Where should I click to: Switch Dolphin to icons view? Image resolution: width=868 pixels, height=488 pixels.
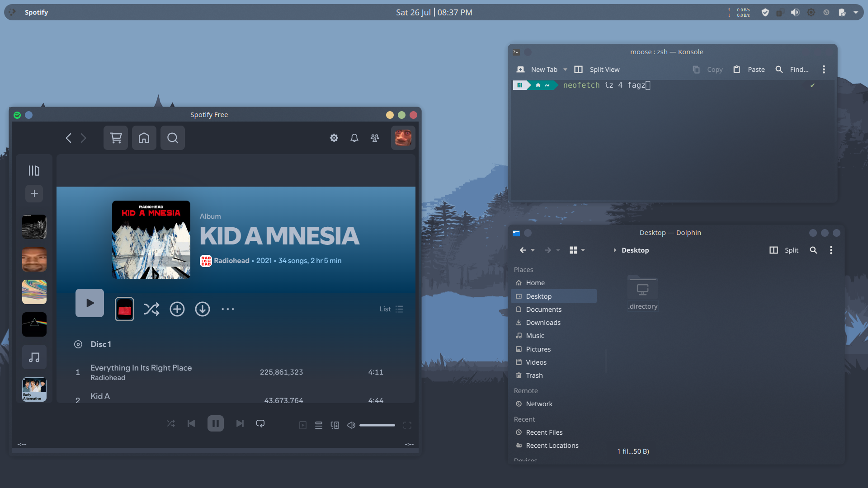pyautogui.click(x=573, y=250)
